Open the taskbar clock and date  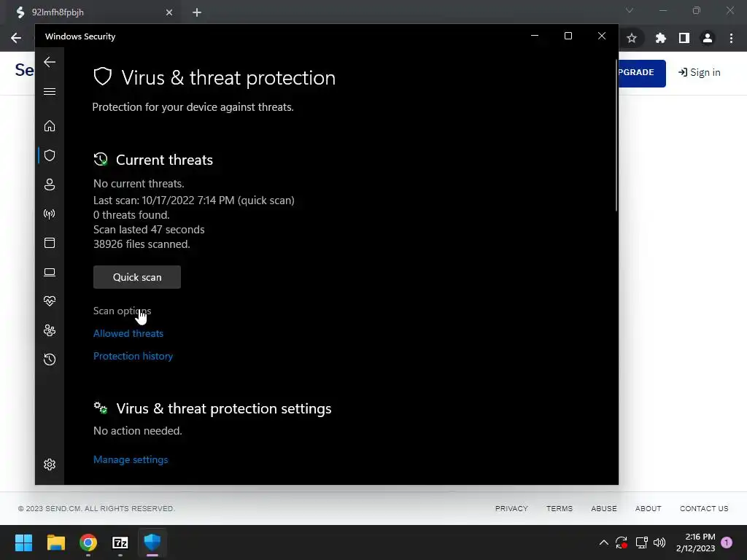[x=695, y=542]
